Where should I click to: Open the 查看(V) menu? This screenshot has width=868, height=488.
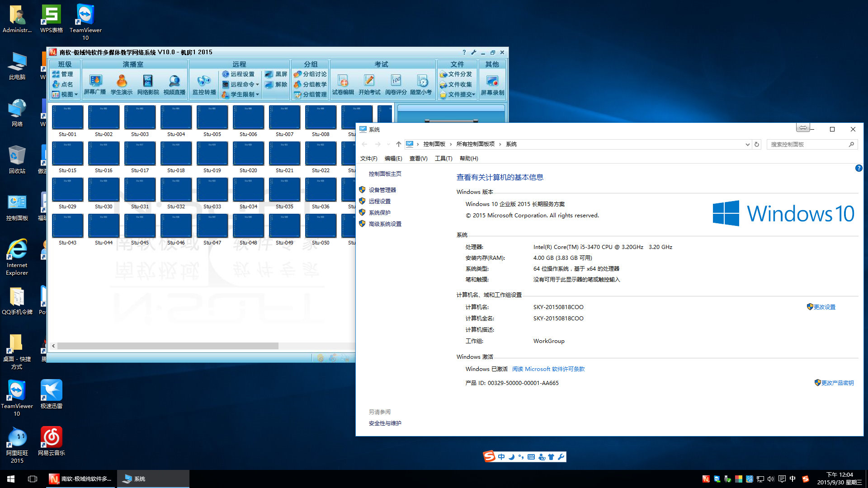tap(418, 159)
